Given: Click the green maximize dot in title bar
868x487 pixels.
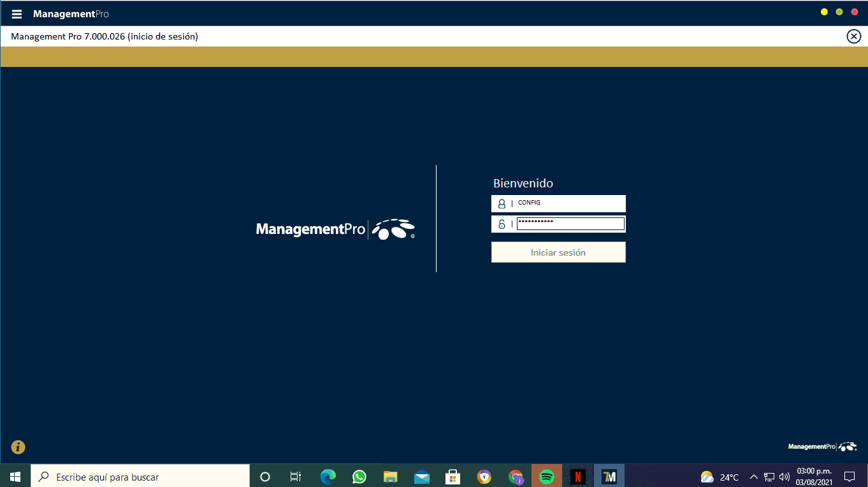Looking at the screenshot, I should pyautogui.click(x=839, y=12).
